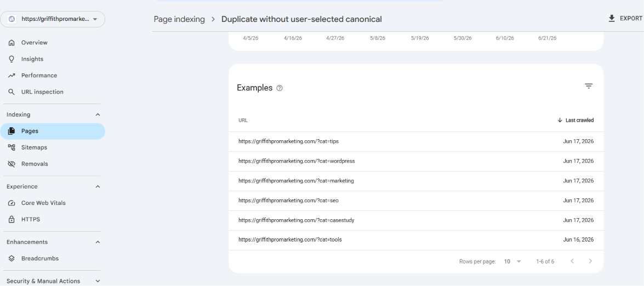Viewport: 644px width, 286px height.
Task: Click the globe icon in property selector
Action: [x=12, y=19]
